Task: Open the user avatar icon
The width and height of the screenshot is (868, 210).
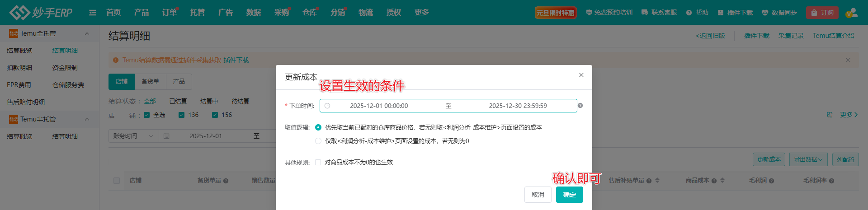Action: tap(851, 13)
